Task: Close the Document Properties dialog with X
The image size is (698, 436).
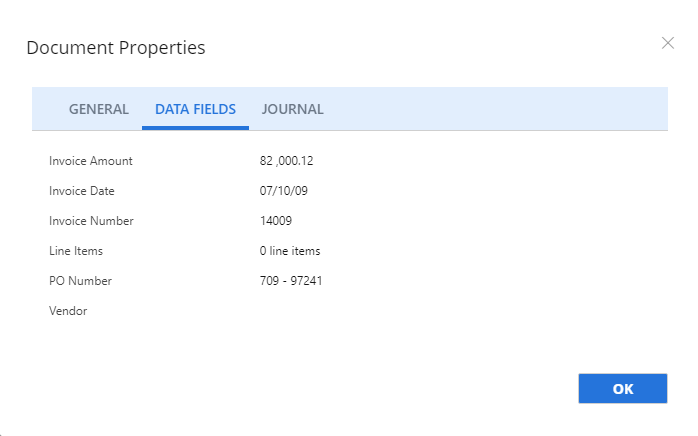Action: [x=668, y=43]
